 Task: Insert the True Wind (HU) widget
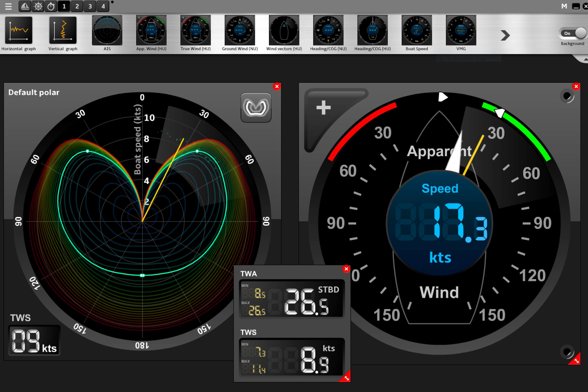195,30
